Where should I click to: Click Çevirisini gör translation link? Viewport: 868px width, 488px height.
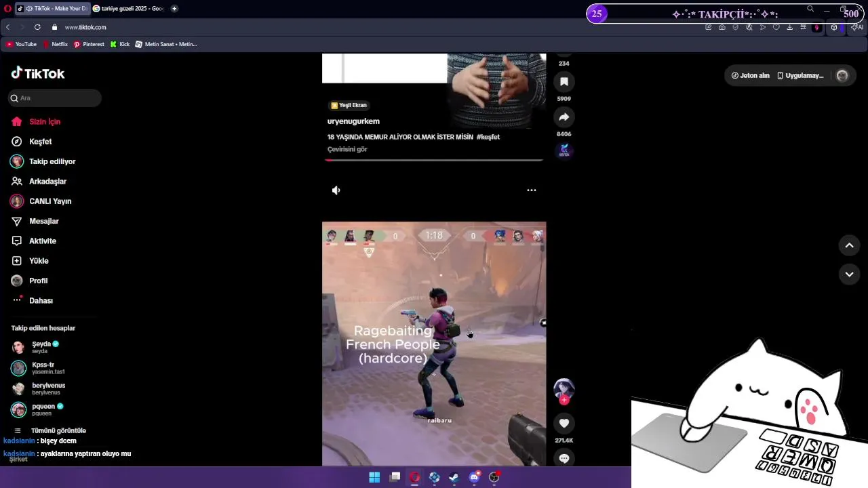347,149
